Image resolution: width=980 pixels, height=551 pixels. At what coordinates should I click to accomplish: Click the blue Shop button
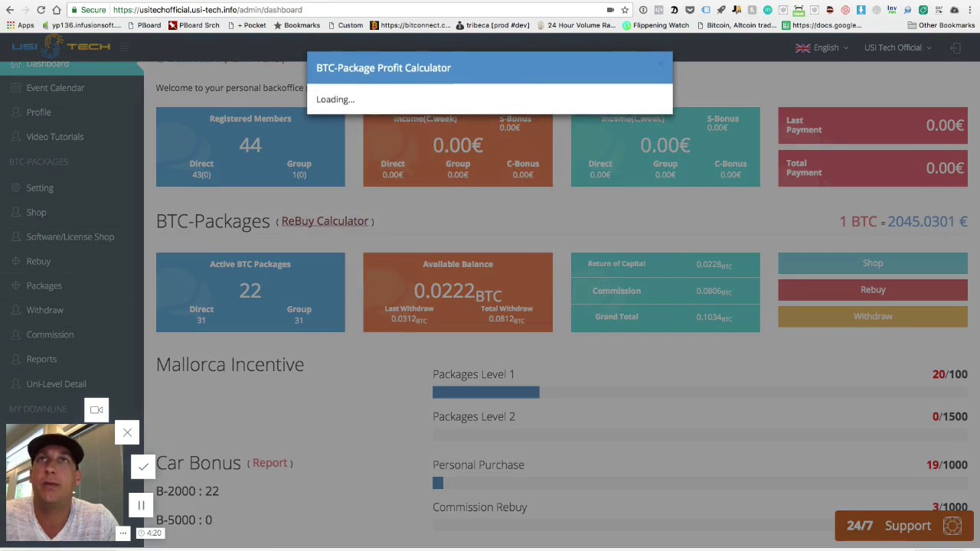coord(873,263)
